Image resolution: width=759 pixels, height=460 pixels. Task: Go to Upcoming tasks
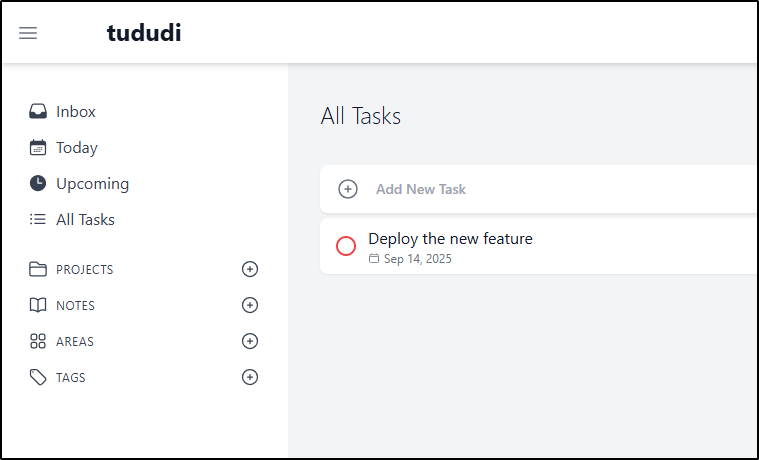coord(92,184)
